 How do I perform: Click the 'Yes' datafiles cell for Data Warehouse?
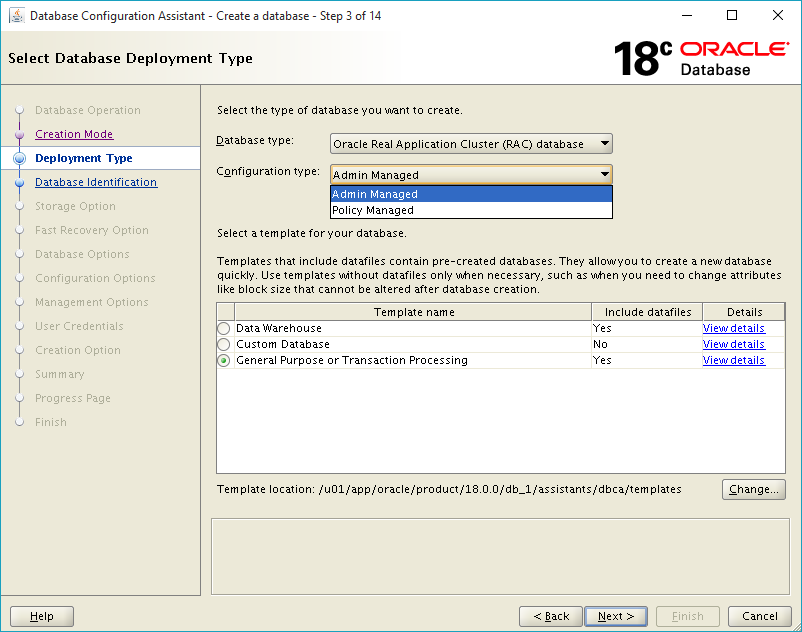[x=648, y=328]
